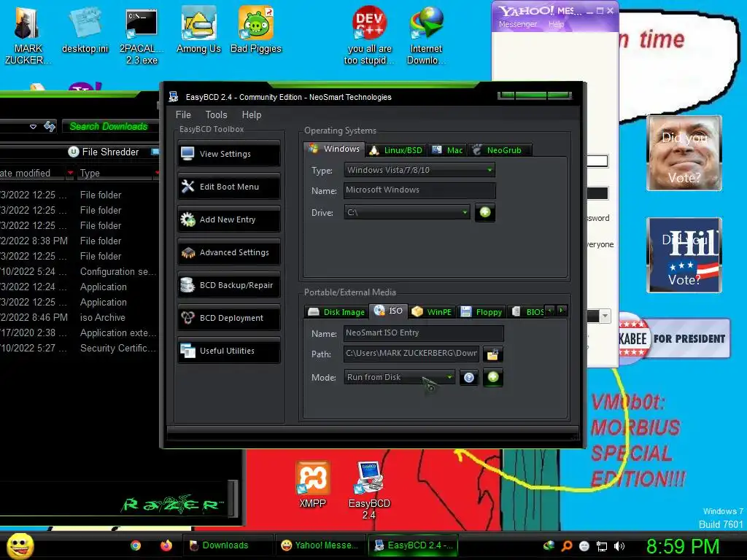
Task: Open Add New Entry
Action: tap(228, 219)
